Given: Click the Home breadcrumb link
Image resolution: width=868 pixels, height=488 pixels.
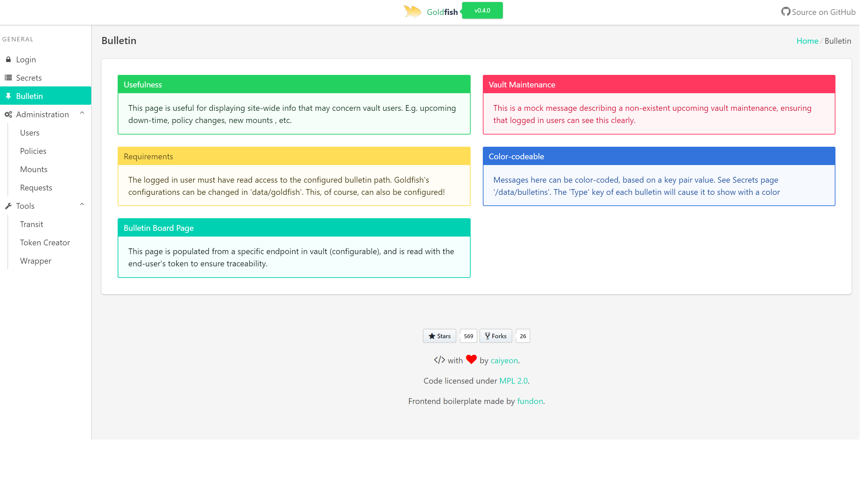Looking at the screenshot, I should tap(807, 41).
